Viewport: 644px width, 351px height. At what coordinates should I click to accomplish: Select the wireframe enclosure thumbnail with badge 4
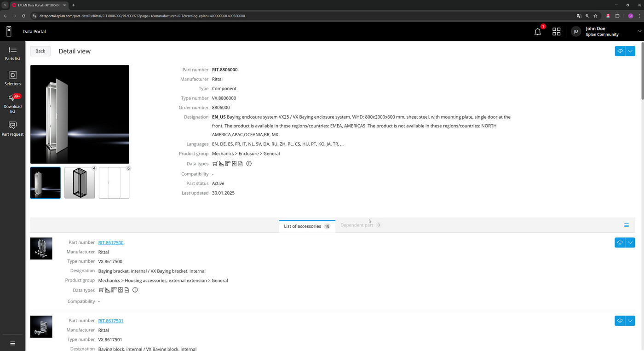click(79, 182)
